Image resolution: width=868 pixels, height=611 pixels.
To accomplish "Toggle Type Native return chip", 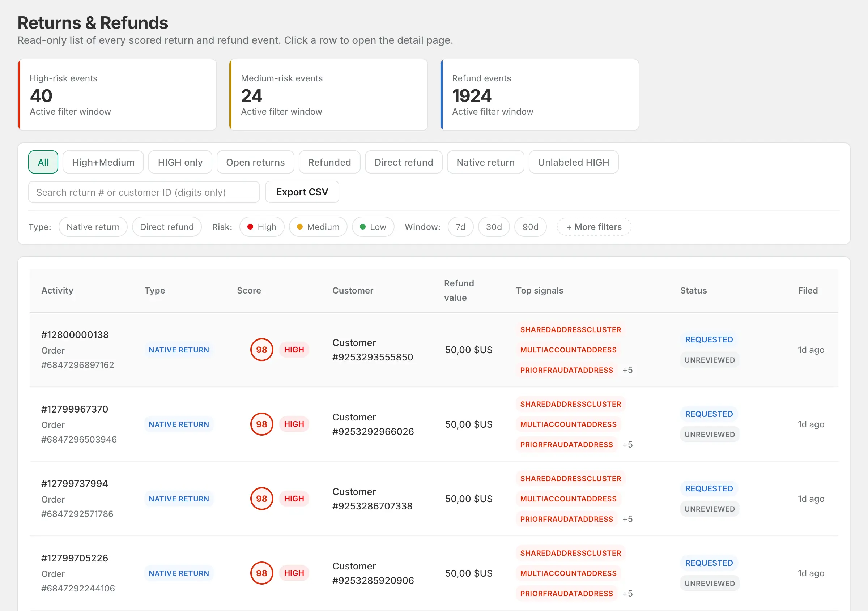I will coord(93,227).
